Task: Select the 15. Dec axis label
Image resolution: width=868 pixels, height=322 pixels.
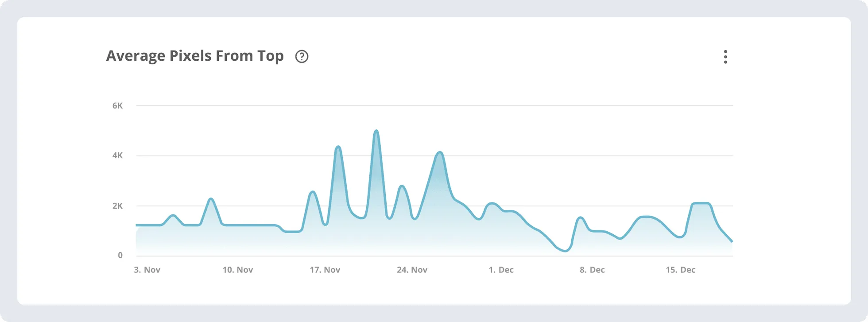Action: click(x=681, y=269)
